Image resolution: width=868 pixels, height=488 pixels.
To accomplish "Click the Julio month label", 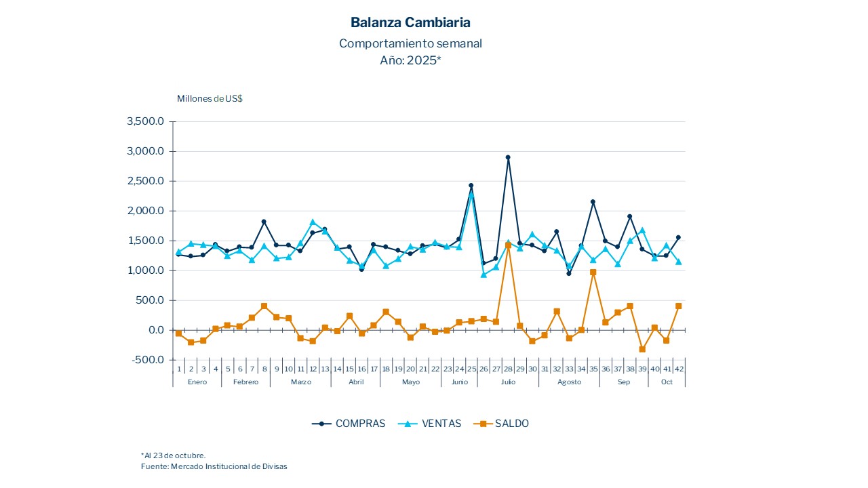I will [x=508, y=382].
